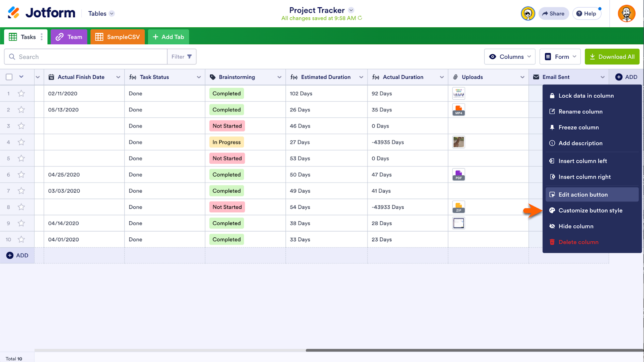Image resolution: width=644 pixels, height=362 pixels.
Task: Select Hide column
Action: (592, 226)
